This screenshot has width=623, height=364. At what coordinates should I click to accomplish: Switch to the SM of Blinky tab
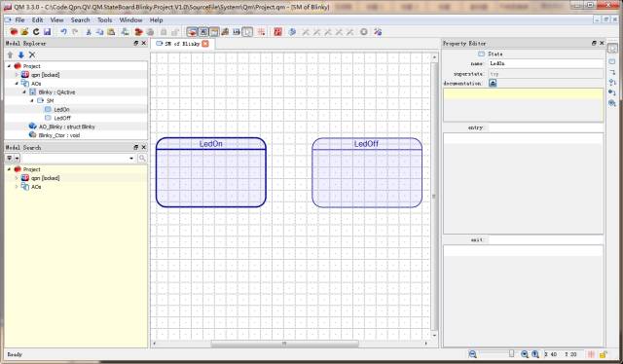click(182, 44)
